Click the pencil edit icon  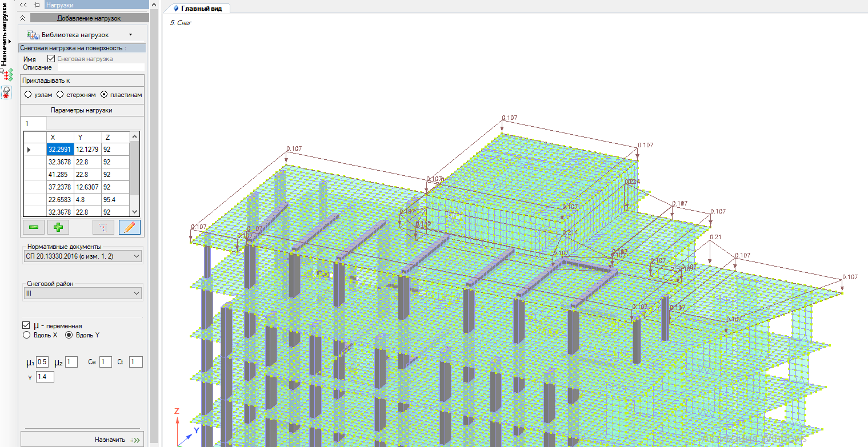coord(130,227)
